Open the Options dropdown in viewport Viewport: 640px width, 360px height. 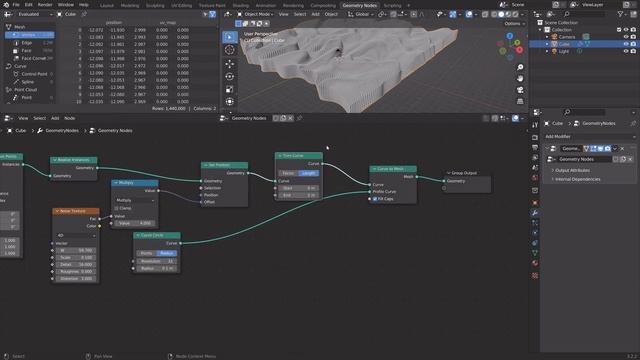(x=514, y=24)
